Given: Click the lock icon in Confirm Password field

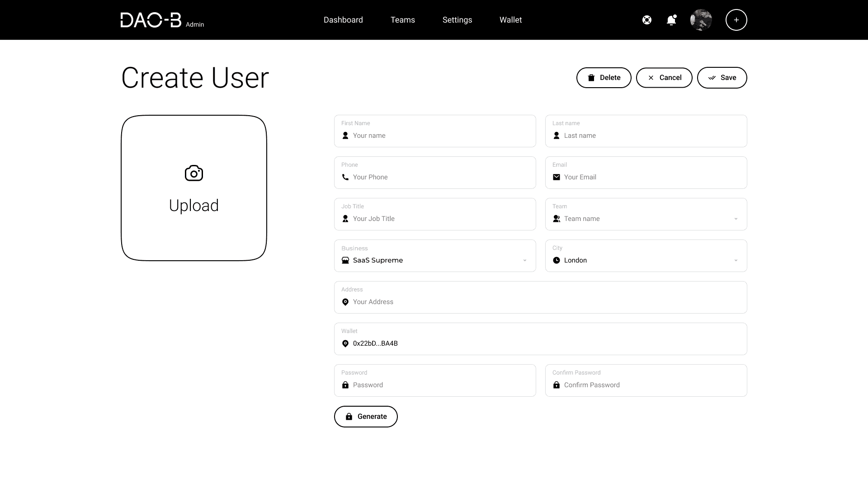Looking at the screenshot, I should [557, 385].
